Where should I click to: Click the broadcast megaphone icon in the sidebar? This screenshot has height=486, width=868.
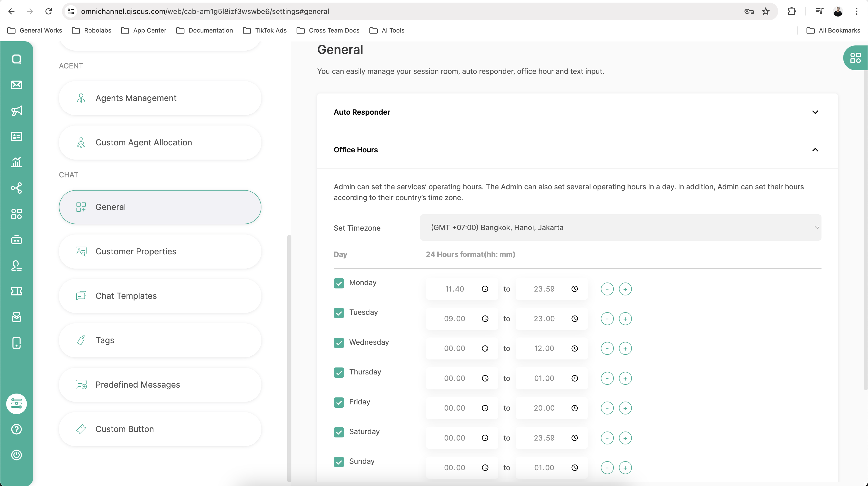17,111
